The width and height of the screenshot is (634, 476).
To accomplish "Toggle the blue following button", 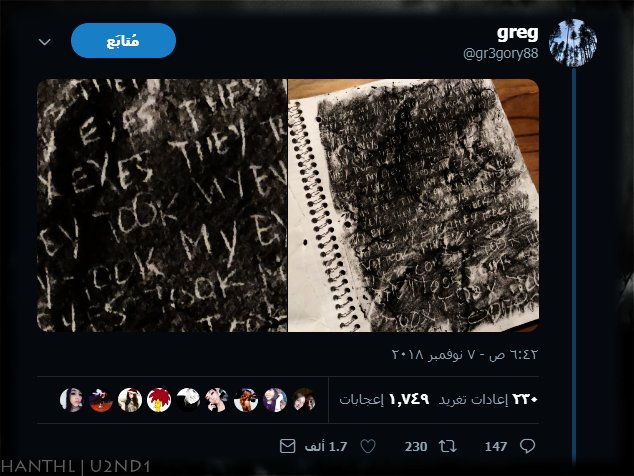I will [123, 40].
